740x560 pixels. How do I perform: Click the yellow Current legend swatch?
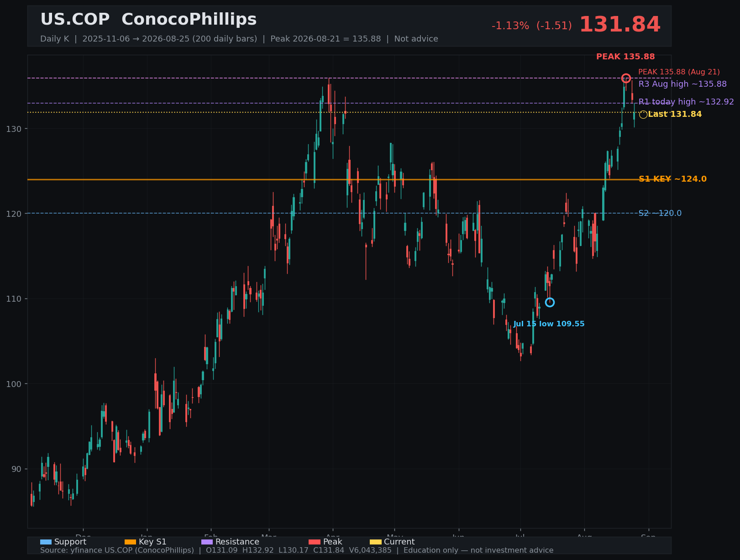coord(375,542)
